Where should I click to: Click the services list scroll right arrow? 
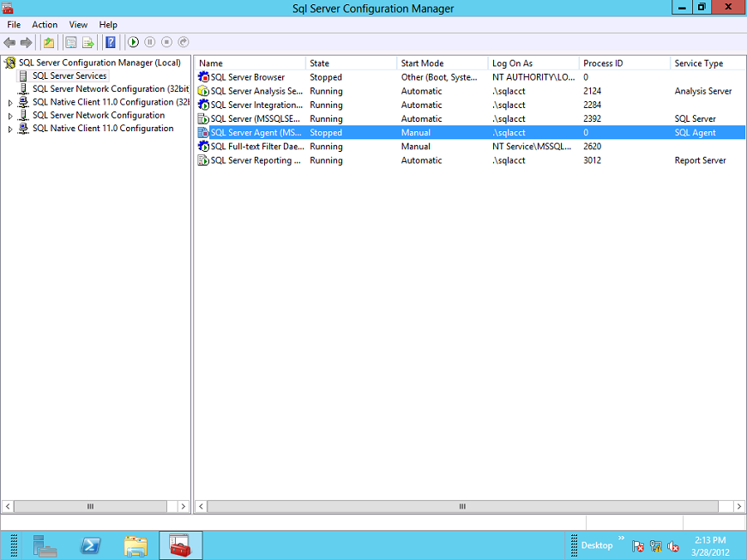739,506
